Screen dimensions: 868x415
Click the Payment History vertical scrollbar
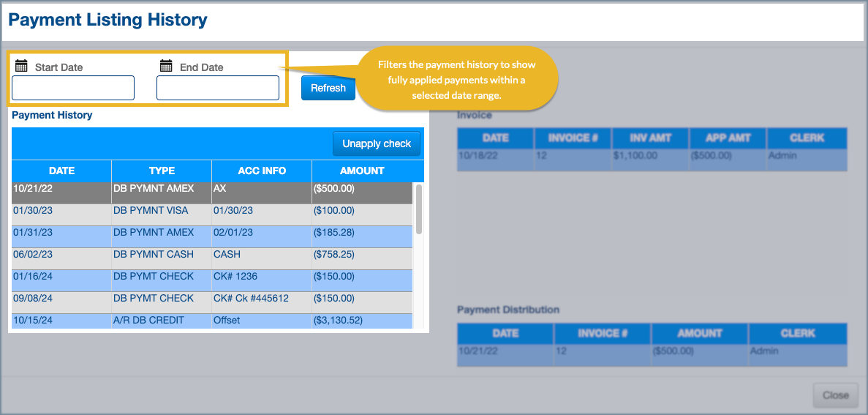[x=419, y=209]
